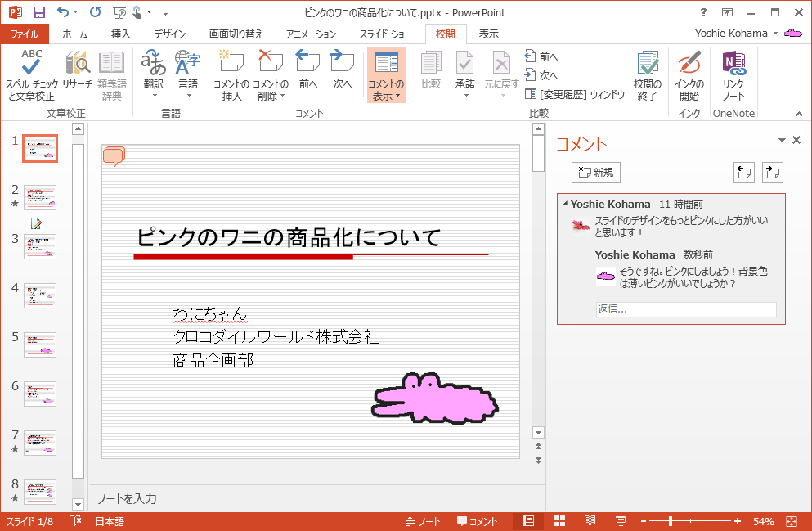
Task: Go to previous comment (前へ) in Comments group
Action: (307, 70)
